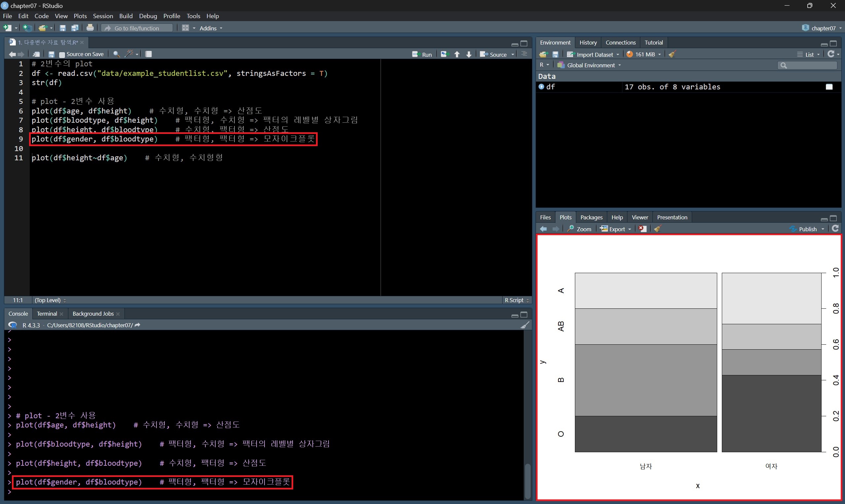The height and width of the screenshot is (504, 845).
Task: Open the Export plot dropdown
Action: coord(616,229)
